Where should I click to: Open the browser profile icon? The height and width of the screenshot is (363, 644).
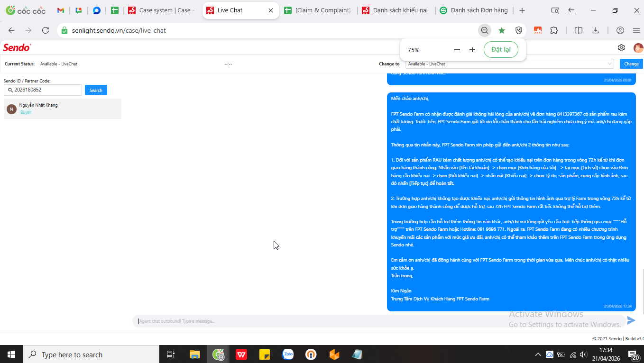pyautogui.click(x=620, y=30)
